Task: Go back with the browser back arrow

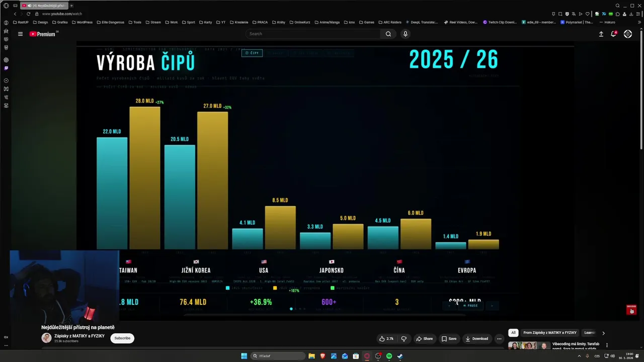Action: tap(15, 14)
